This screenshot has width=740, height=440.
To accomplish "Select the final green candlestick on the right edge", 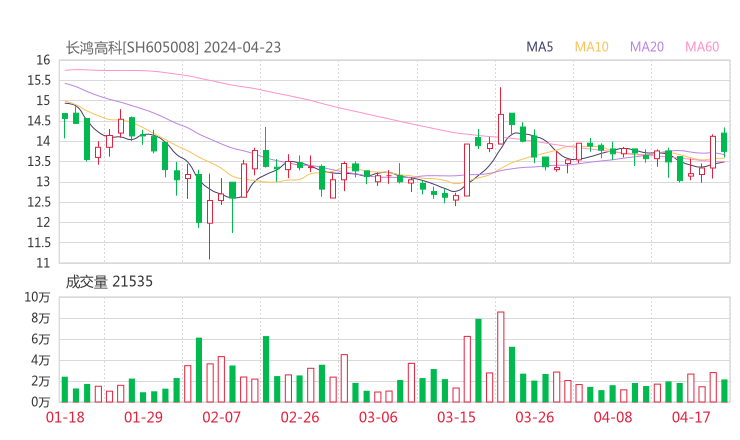I will (x=724, y=142).
